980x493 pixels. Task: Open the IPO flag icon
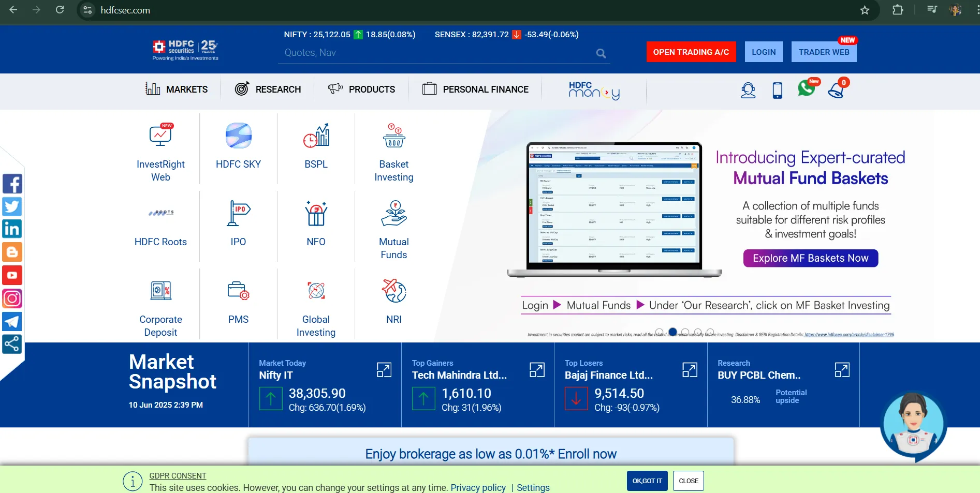click(x=238, y=213)
